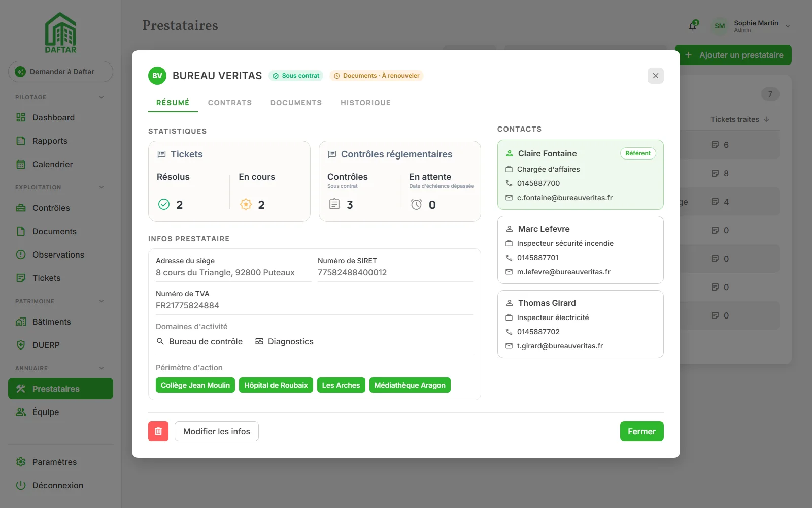Open the DOCUMENTS tab
The width and height of the screenshot is (812, 508).
click(x=296, y=103)
